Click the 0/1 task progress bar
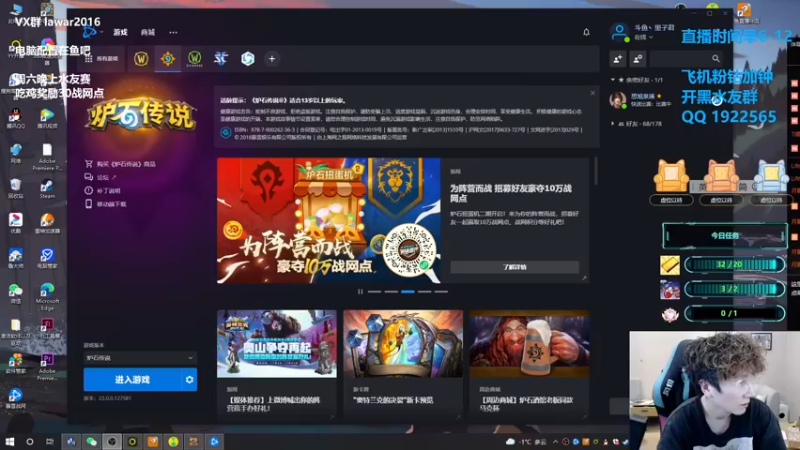This screenshot has height=450, width=800. tap(734, 313)
